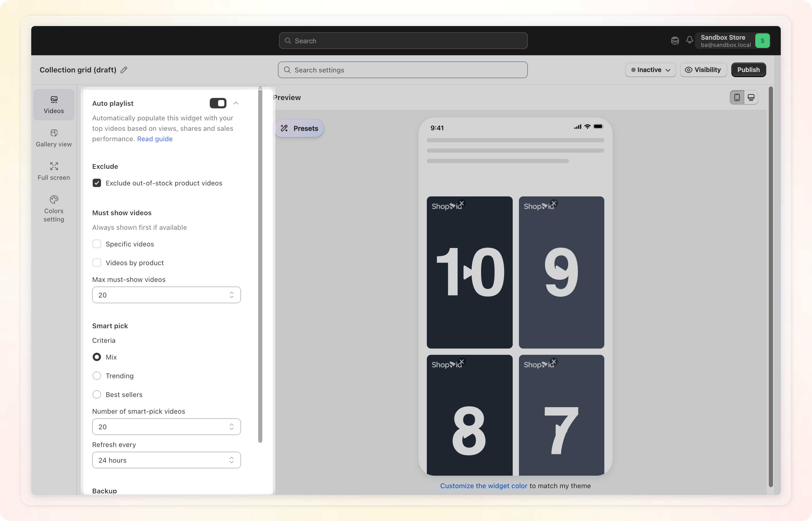Click the top Search field
812x521 pixels.
tap(403, 41)
